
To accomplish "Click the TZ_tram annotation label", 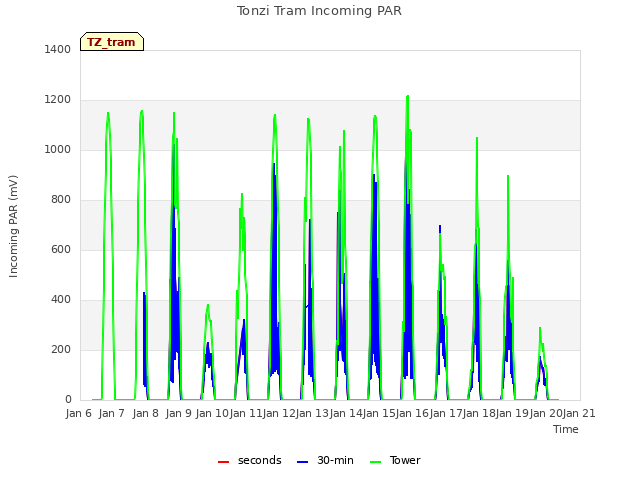I will point(112,42).
